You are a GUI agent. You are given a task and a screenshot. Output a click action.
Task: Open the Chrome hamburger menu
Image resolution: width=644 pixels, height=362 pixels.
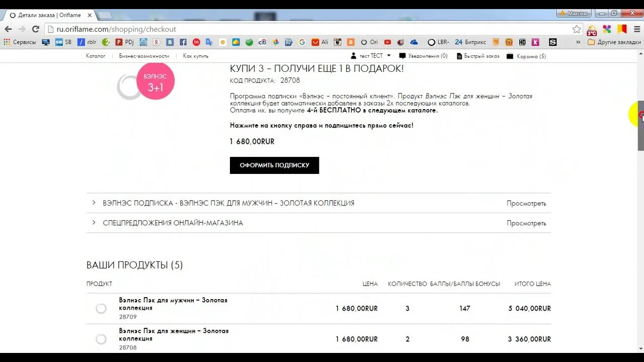tap(637, 29)
